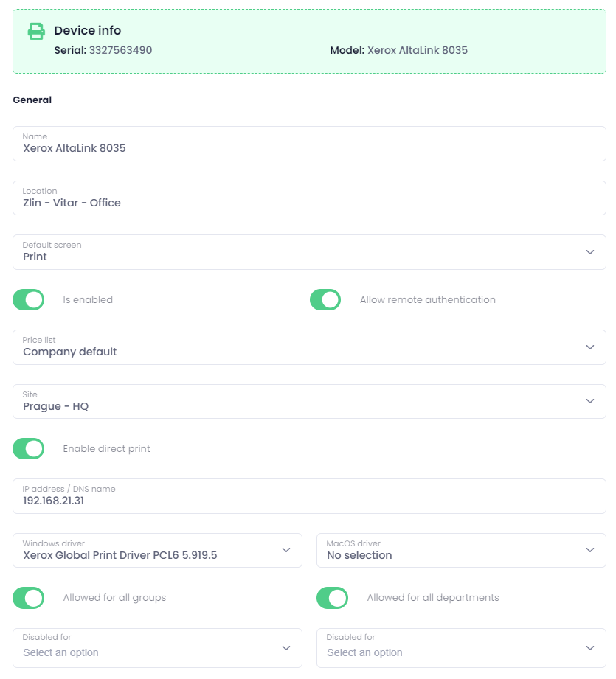
Task: Open the Default screen dropdown showing Print
Action: click(x=309, y=252)
